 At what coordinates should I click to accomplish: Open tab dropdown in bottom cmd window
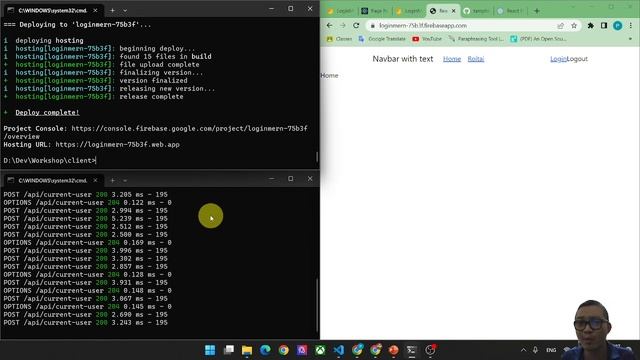[125, 180]
